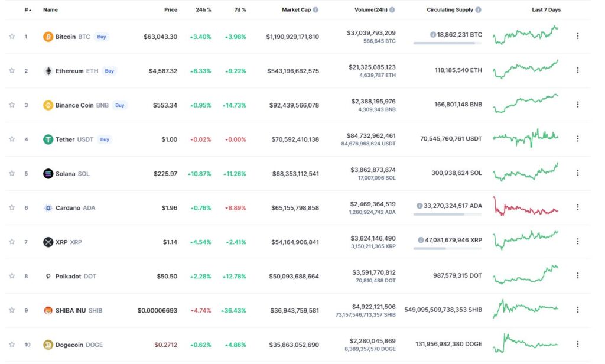Open the Cardano red 7-day chart

[525, 206]
